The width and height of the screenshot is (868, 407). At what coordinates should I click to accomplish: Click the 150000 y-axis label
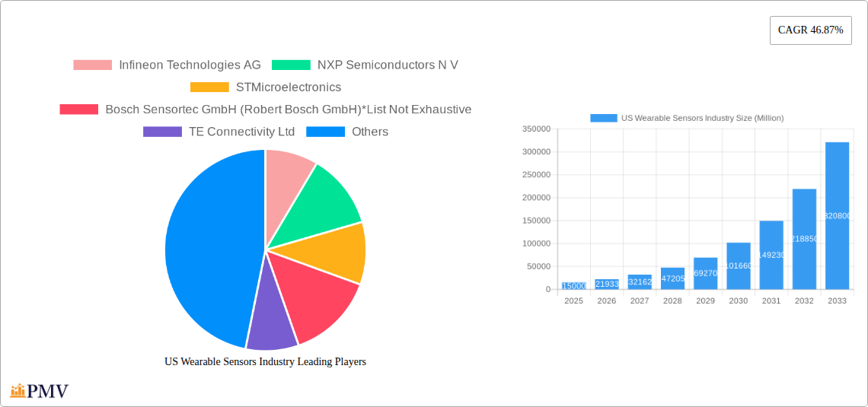[537, 221]
